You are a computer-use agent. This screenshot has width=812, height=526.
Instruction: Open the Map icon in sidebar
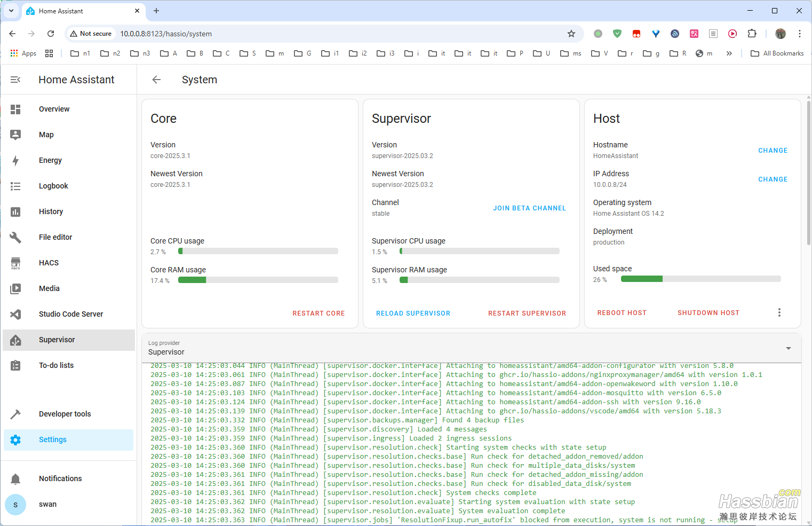coord(15,135)
